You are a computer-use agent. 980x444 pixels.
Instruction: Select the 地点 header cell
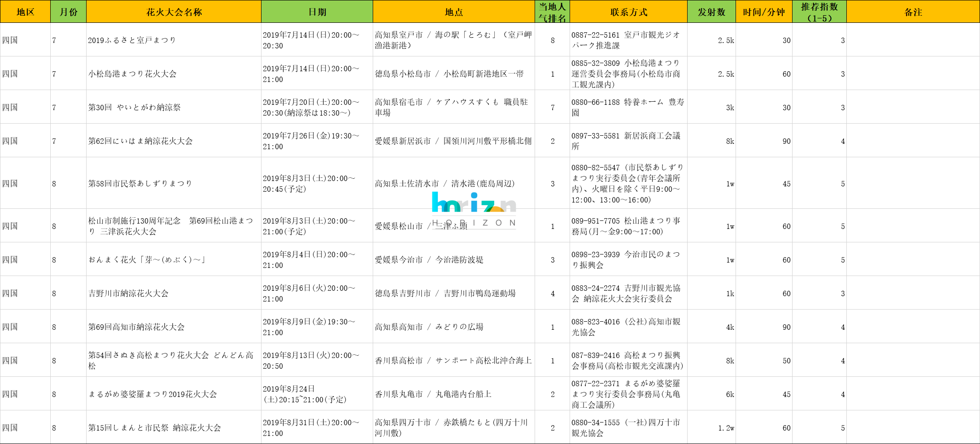454,12
